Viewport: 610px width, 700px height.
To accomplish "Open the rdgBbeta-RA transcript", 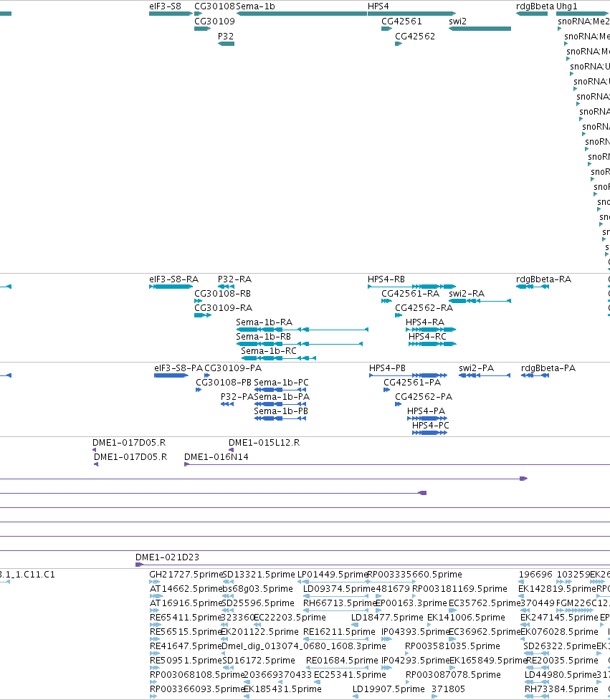I will coord(533,287).
